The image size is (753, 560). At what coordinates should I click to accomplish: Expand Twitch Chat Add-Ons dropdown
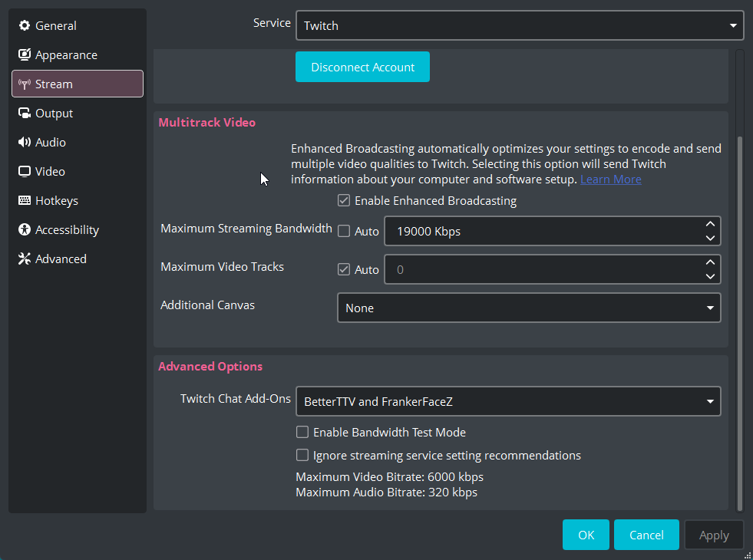click(509, 401)
